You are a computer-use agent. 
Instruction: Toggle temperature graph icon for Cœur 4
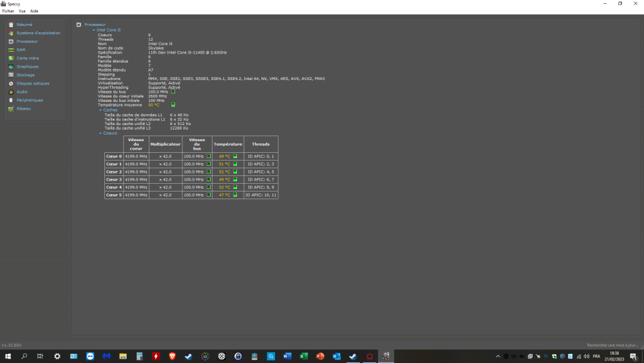click(235, 187)
